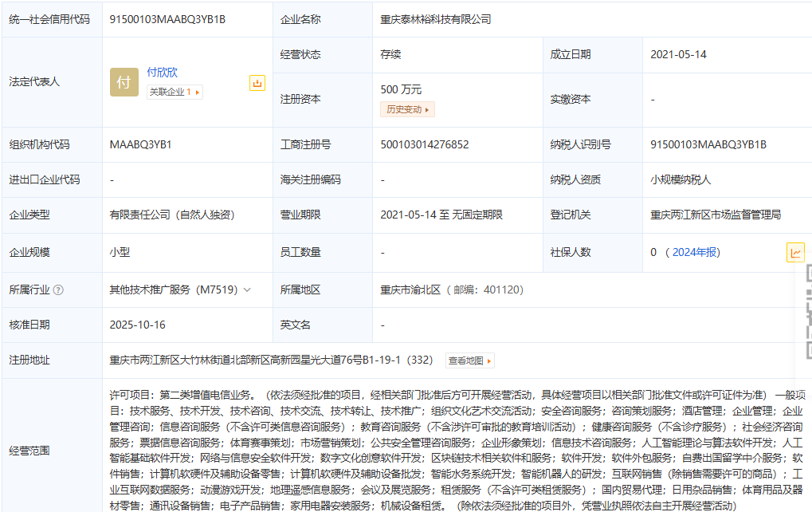Click the registration authority 重庆两江新区市场监督管理局
812x512 pixels.
tap(715, 215)
